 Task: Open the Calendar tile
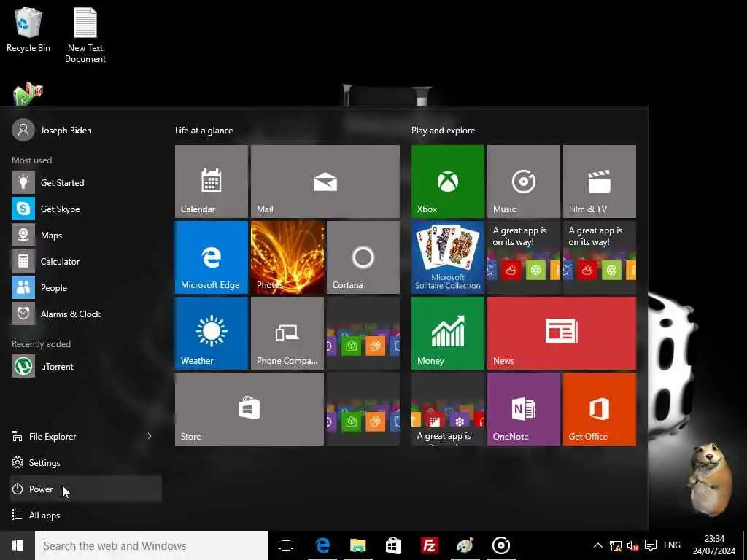(x=211, y=182)
